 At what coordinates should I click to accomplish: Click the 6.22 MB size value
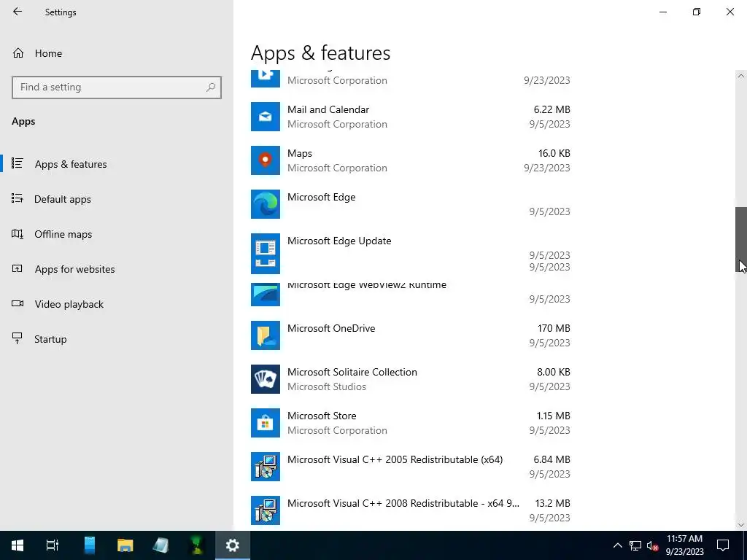click(551, 109)
